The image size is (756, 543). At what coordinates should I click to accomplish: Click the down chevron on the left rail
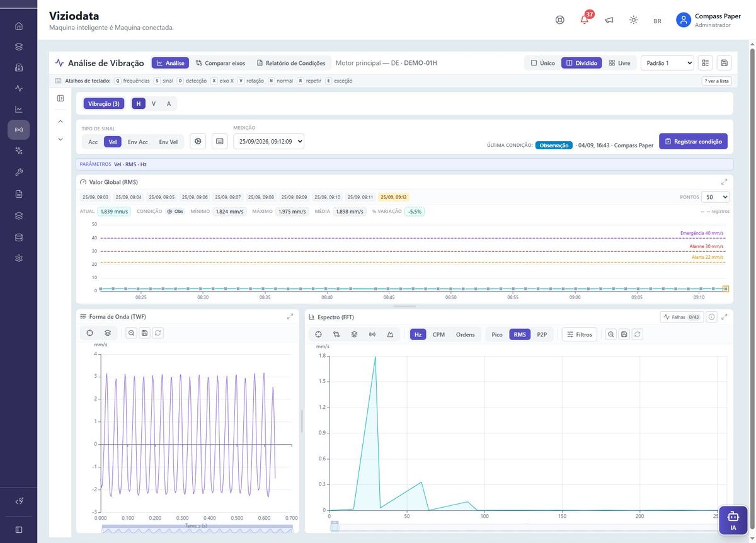click(60, 139)
